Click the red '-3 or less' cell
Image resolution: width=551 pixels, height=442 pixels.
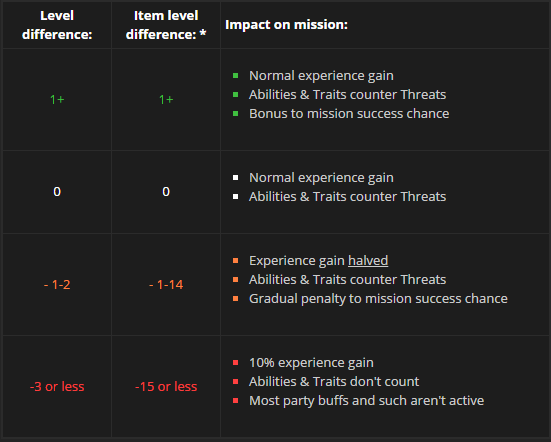[57, 386]
